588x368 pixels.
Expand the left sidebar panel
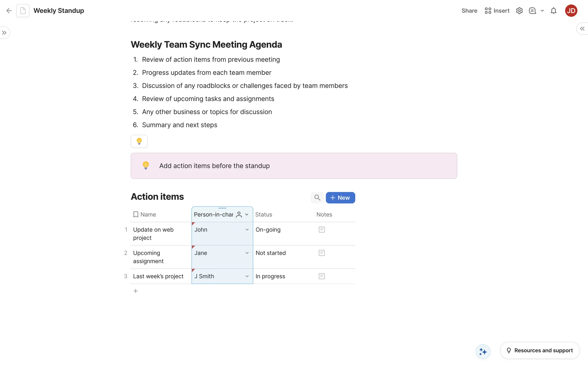coord(4,33)
